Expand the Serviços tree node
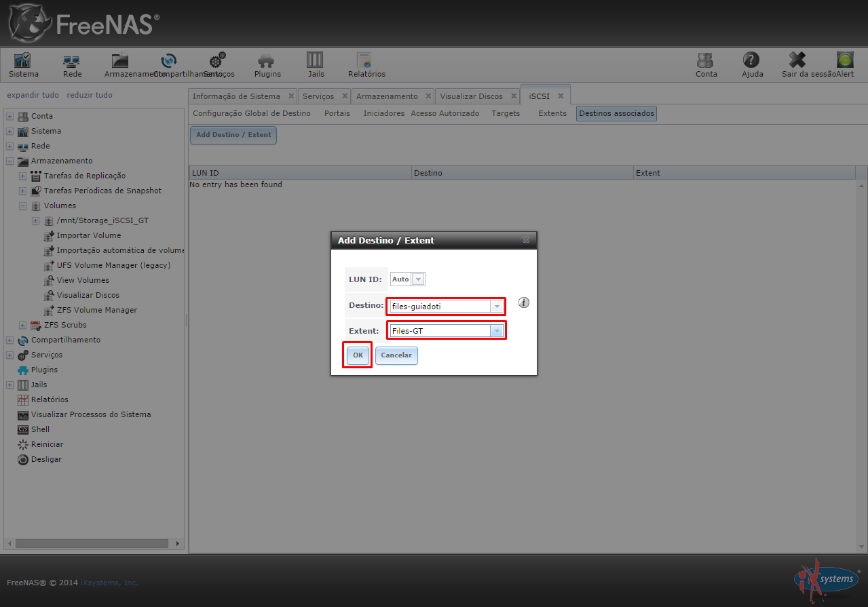The height and width of the screenshot is (607, 868). pos(10,355)
